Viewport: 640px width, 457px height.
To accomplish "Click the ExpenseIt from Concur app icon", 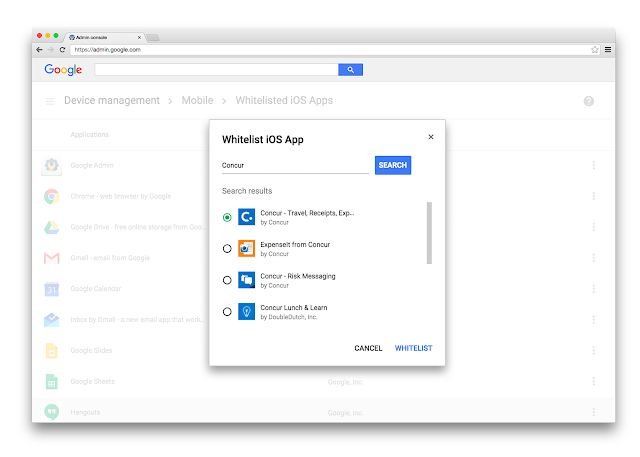I will point(247,248).
